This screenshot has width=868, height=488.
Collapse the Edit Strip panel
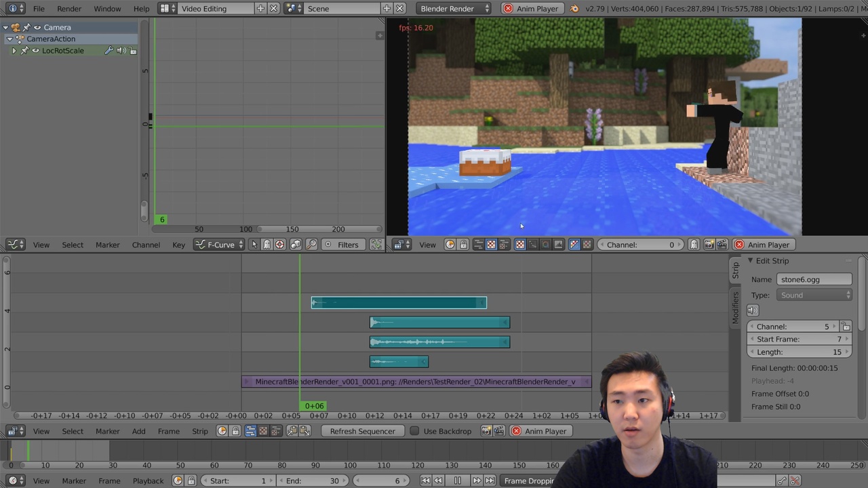750,260
